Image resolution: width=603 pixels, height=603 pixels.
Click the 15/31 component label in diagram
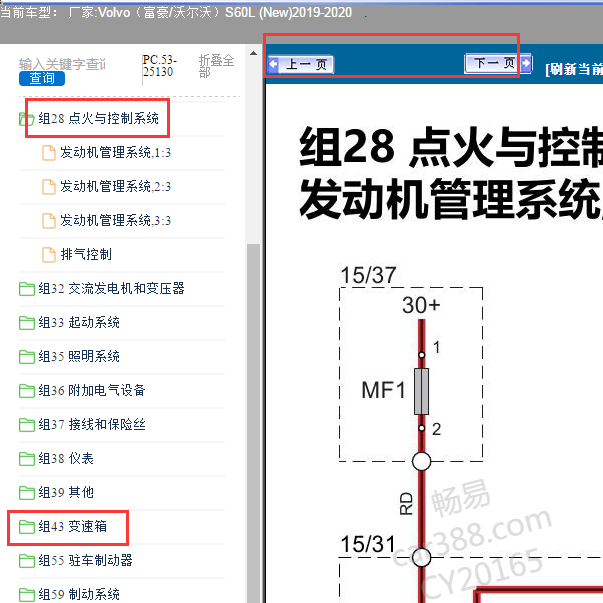click(x=368, y=544)
